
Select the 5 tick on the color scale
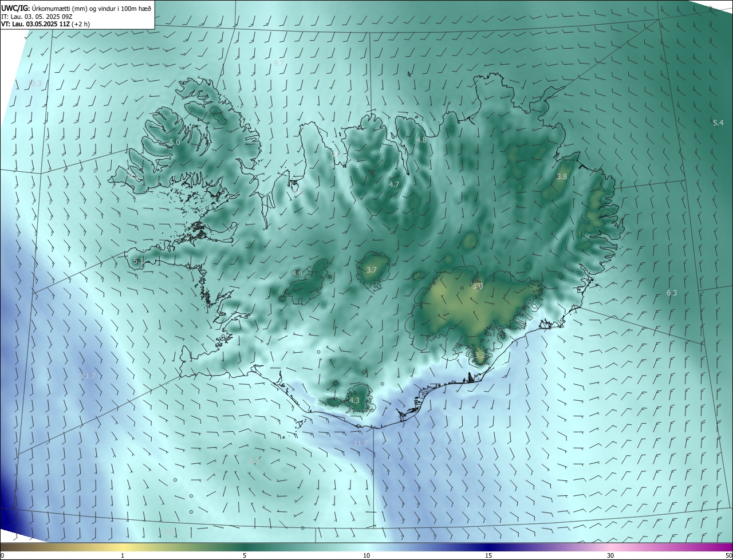pyautogui.click(x=245, y=555)
